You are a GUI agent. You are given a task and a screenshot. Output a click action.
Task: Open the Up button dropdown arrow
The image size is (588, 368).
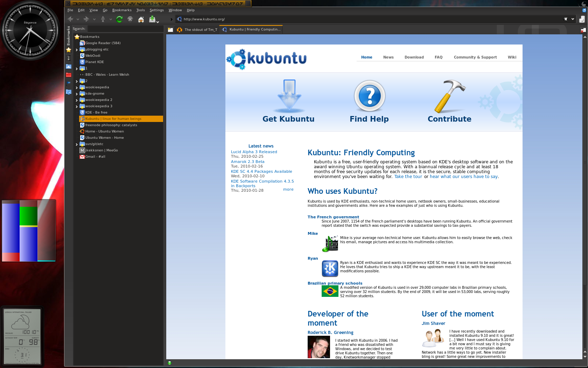pyautogui.click(x=111, y=20)
